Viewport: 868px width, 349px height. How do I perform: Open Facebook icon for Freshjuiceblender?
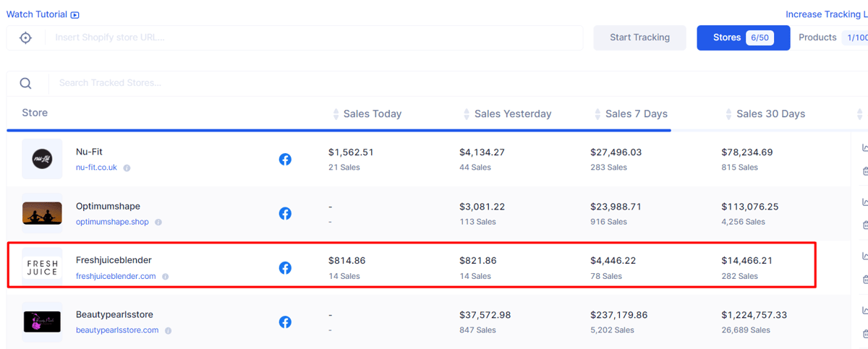pyautogui.click(x=285, y=267)
